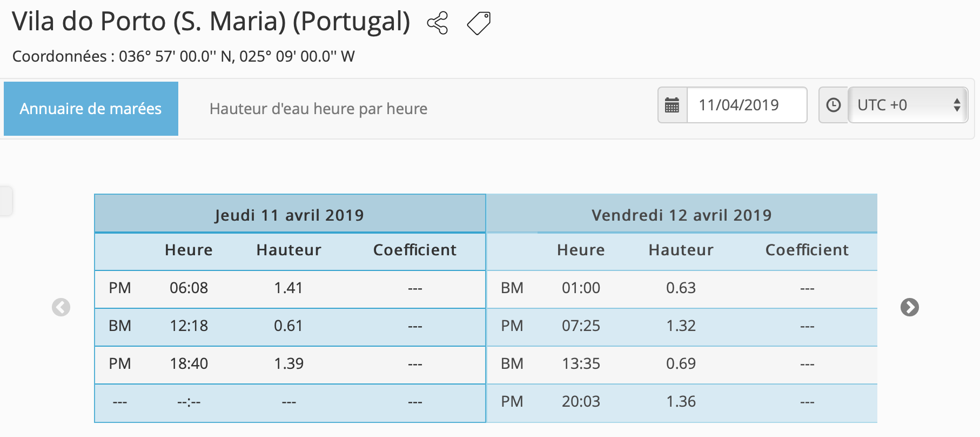Select Friday's 01:00 low tide row
This screenshot has height=437, width=980.
point(681,288)
